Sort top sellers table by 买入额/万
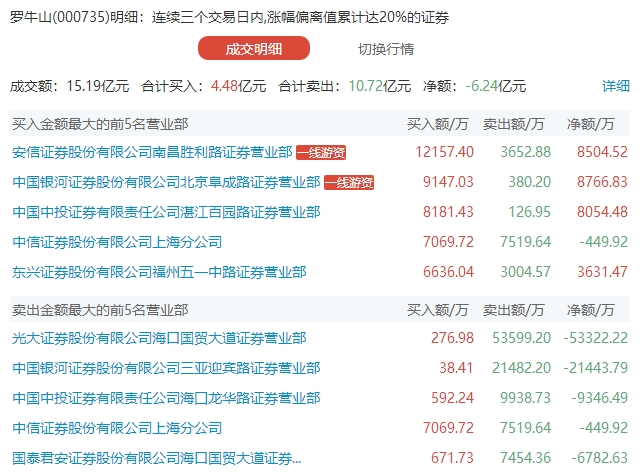643x474 pixels. point(437,309)
